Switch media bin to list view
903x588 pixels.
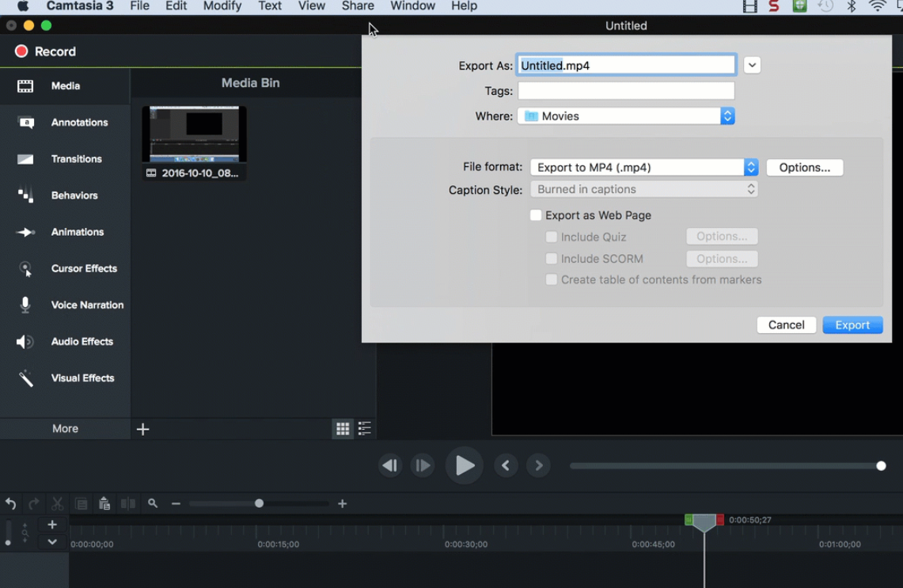[x=365, y=428]
